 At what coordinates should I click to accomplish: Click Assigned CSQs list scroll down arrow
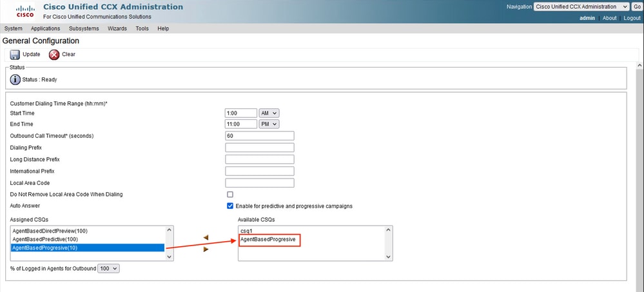[x=169, y=257]
